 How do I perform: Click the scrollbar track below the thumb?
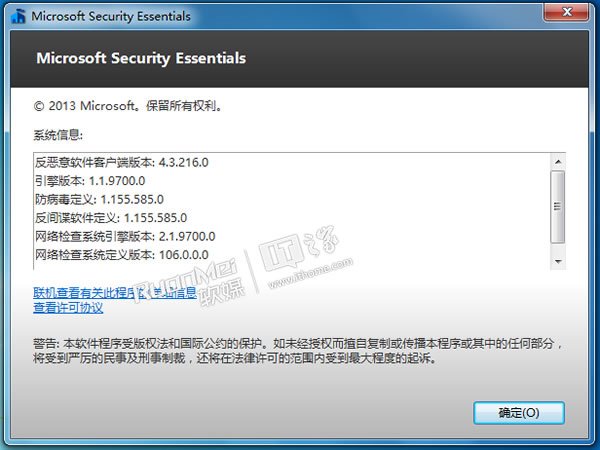click(x=558, y=248)
